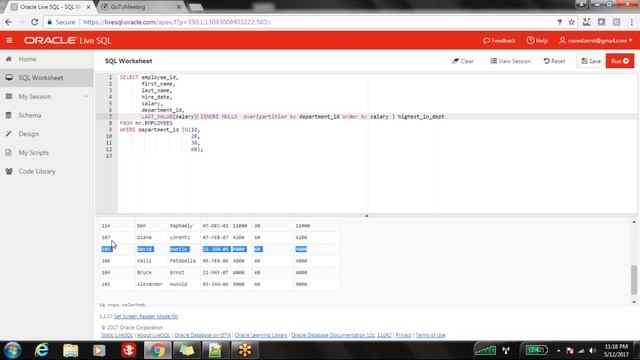Clear the SQL worksheet
Screen dimensions: 640x360
(463, 61)
